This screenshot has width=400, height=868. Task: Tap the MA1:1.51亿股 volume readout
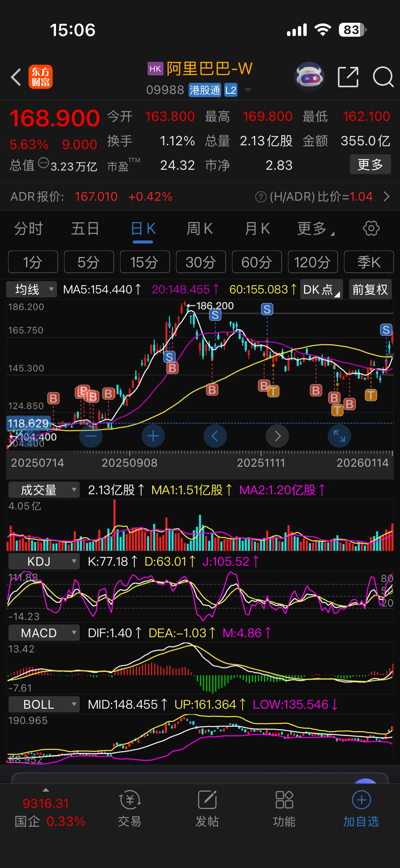192,490
